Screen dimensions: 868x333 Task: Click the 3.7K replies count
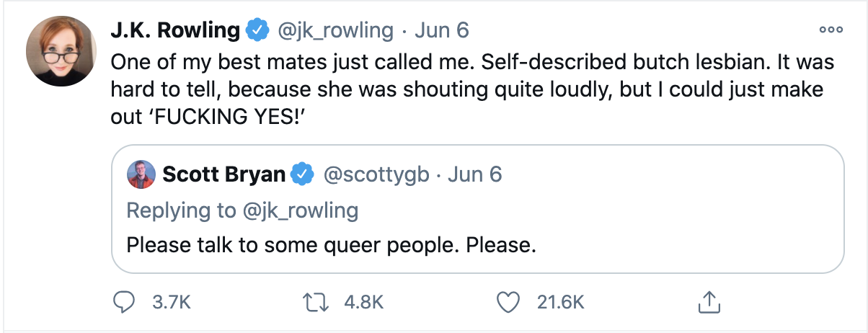[172, 303]
